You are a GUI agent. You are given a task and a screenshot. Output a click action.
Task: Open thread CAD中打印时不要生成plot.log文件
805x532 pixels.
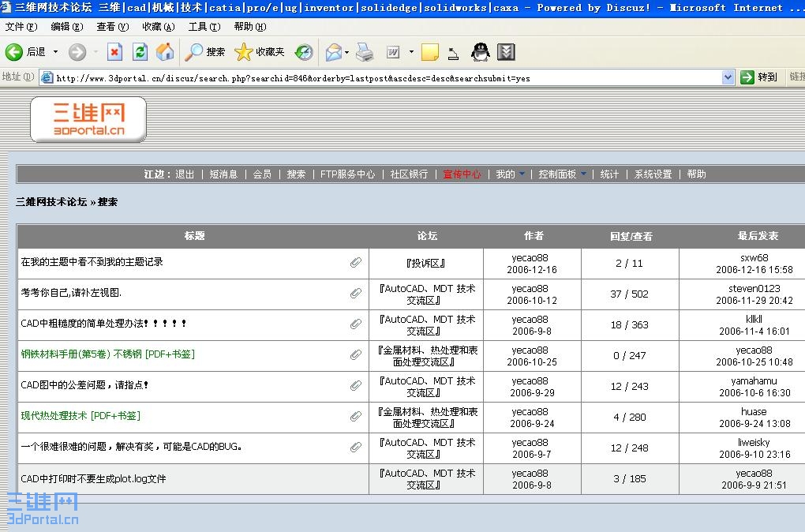(x=93, y=478)
